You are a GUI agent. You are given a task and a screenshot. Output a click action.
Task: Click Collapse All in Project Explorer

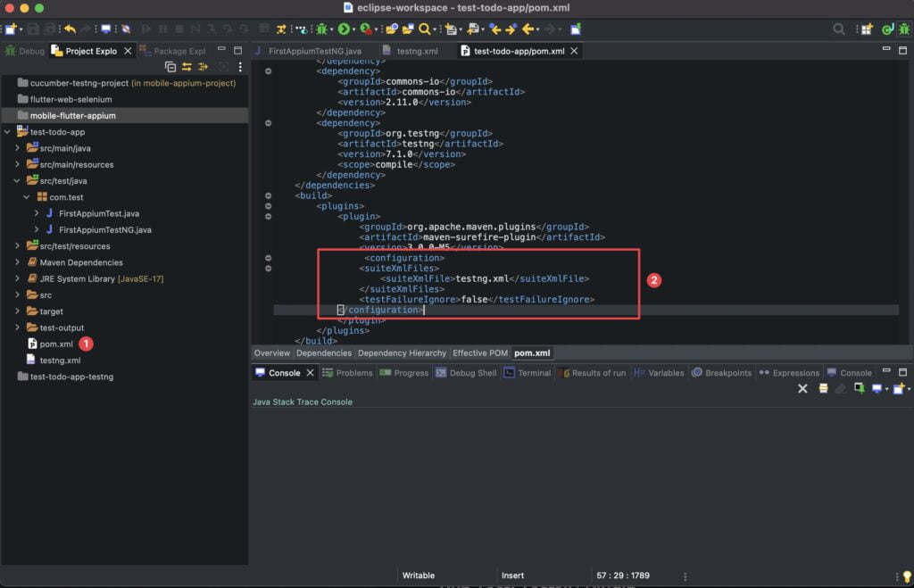pos(170,67)
